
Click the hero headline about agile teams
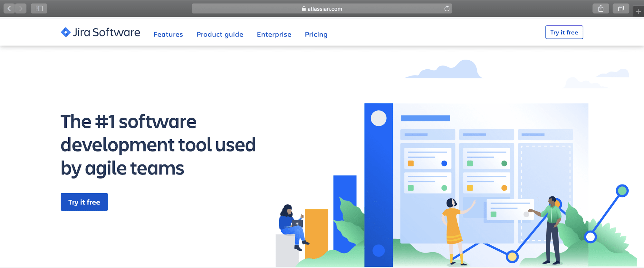tap(158, 145)
